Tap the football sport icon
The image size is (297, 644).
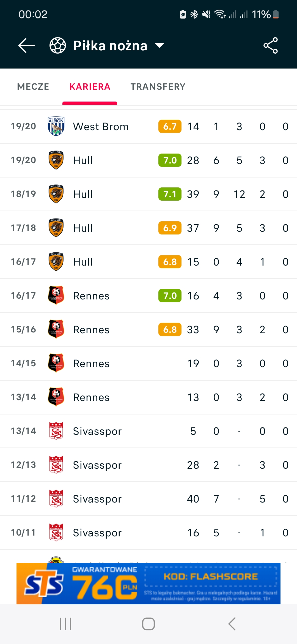pyautogui.click(x=57, y=45)
